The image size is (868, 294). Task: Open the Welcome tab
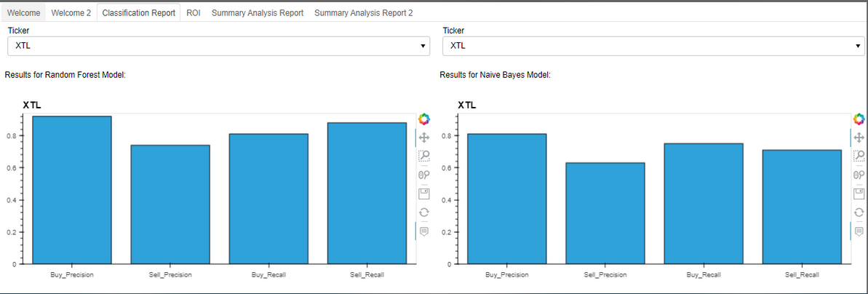(23, 12)
